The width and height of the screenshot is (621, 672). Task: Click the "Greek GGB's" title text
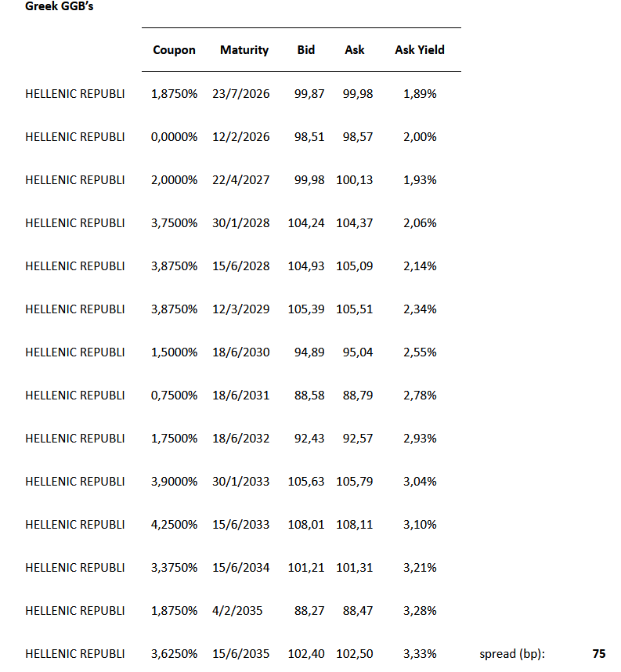(60, 6)
